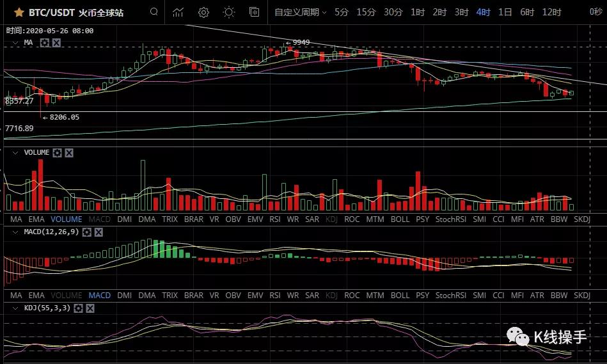Image resolution: width=607 pixels, height=364 pixels.
Task: Click the highlighted MACD tab in indicator row
Action: point(100,296)
